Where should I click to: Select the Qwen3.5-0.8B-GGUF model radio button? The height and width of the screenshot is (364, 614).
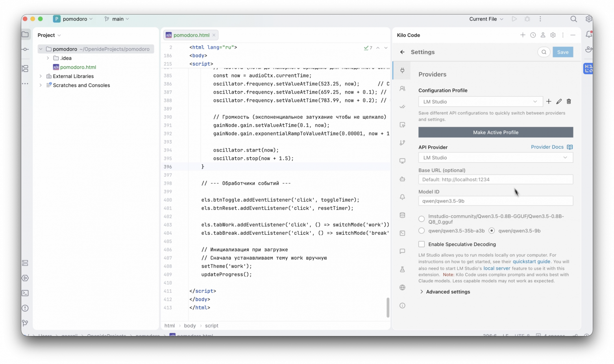(422, 219)
